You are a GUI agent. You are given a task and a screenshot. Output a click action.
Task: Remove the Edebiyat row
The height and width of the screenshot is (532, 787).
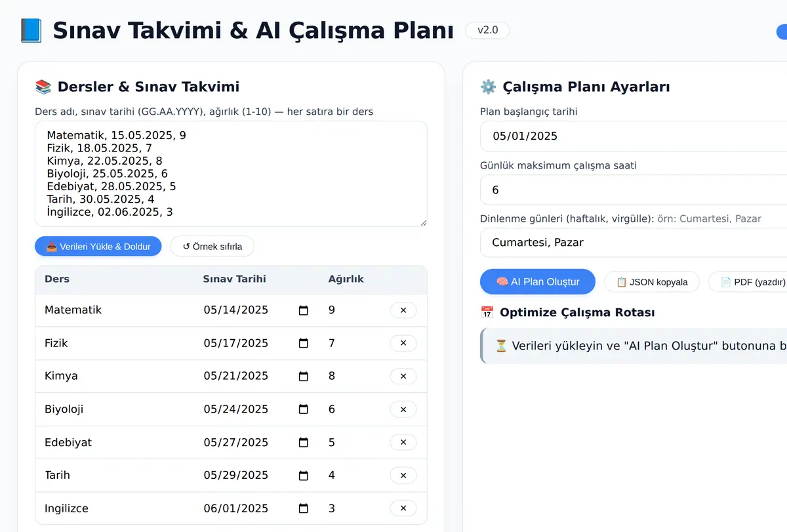coord(403,443)
